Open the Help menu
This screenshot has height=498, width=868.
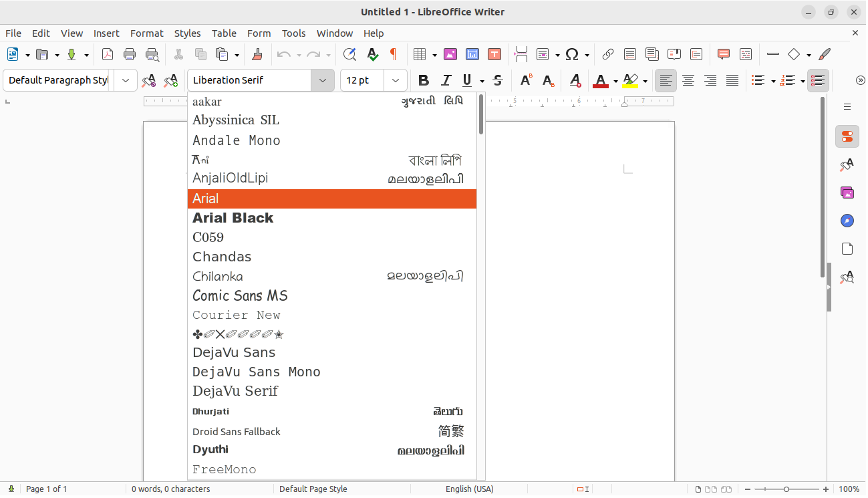374,33
